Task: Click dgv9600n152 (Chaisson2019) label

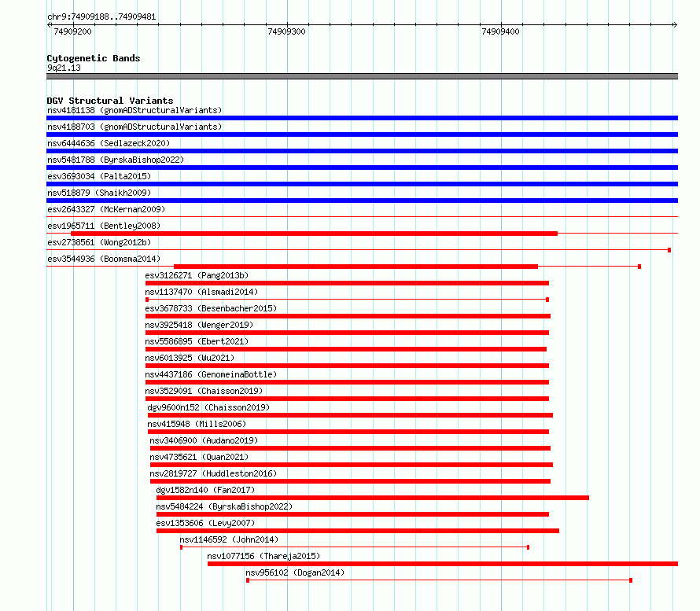Action: pyautogui.click(x=208, y=407)
